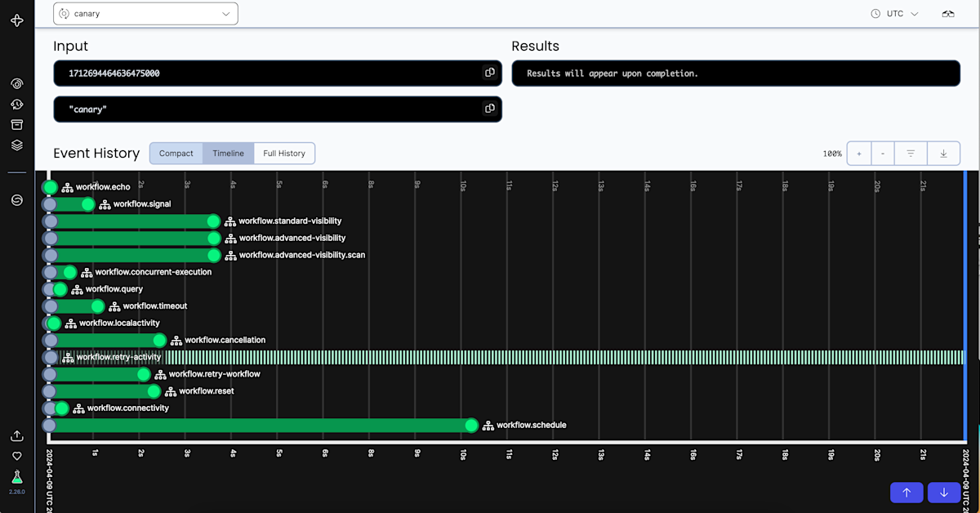Open Batch Operations archive icon in sidebar
The height and width of the screenshot is (513, 980).
(x=16, y=125)
